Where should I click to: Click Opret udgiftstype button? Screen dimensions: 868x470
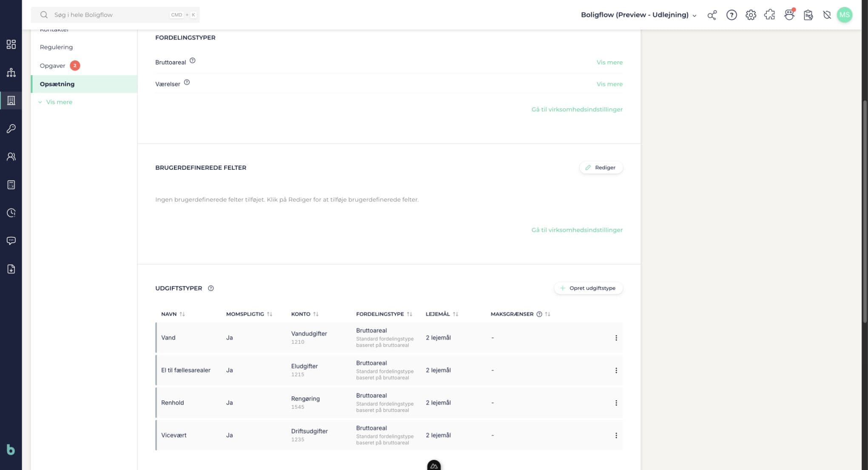point(588,288)
